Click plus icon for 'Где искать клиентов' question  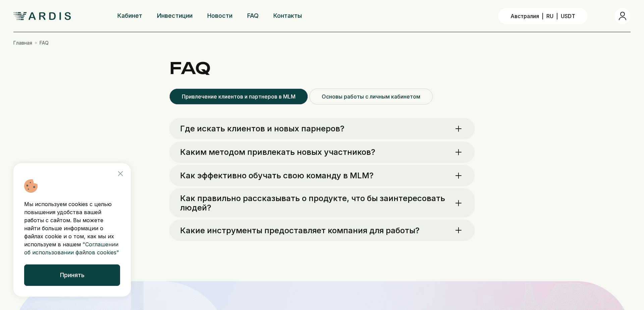point(459,129)
